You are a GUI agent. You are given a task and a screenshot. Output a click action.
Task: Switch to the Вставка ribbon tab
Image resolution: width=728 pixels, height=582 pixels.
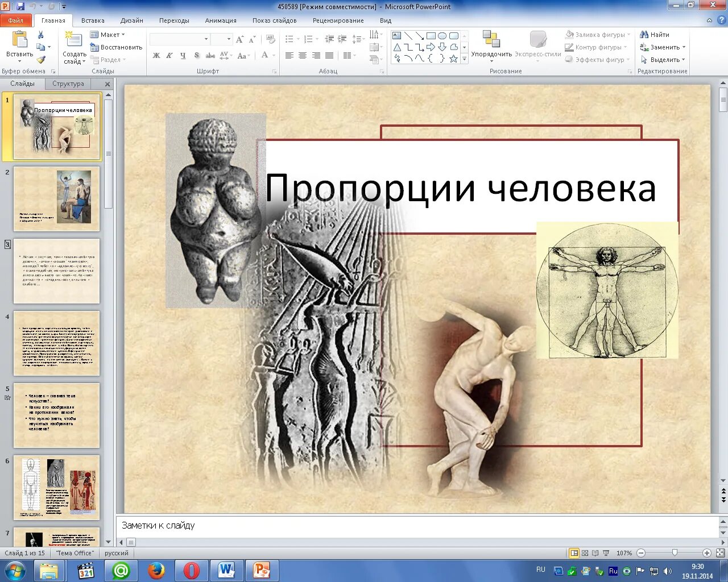[x=93, y=20]
